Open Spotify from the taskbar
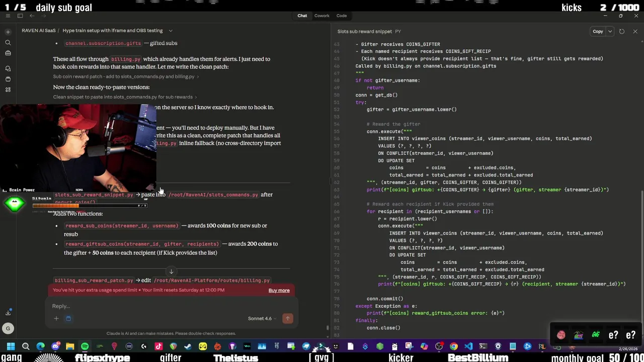The image size is (644, 362). point(85,346)
